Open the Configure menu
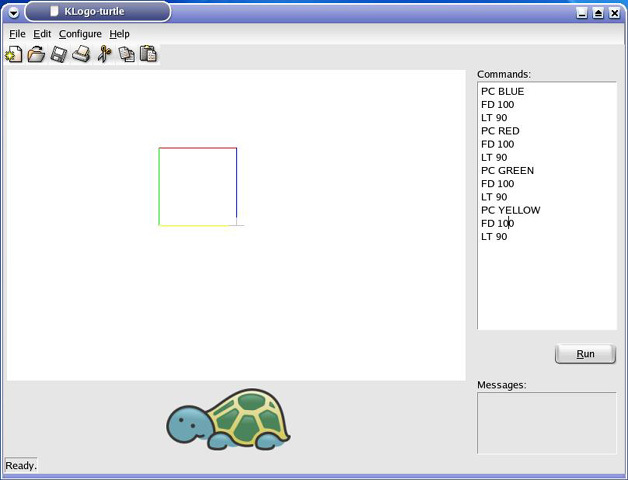Image resolution: width=628 pixels, height=480 pixels. tap(80, 34)
